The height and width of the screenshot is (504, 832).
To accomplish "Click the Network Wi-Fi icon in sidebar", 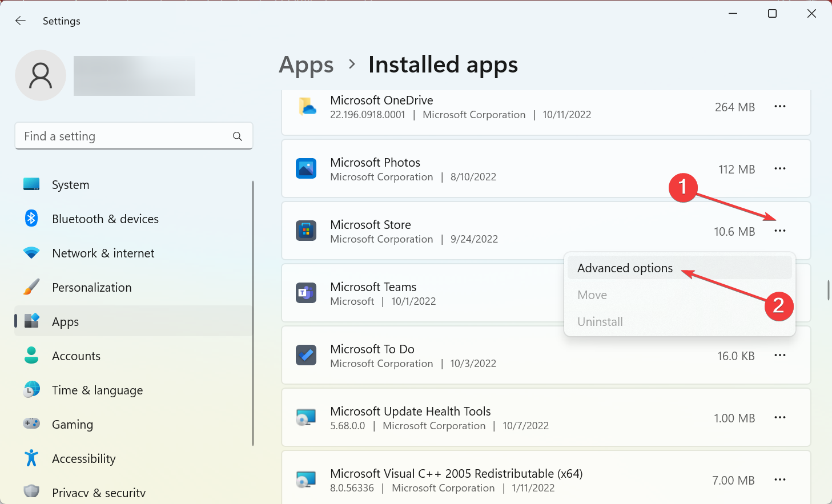I will (31, 252).
